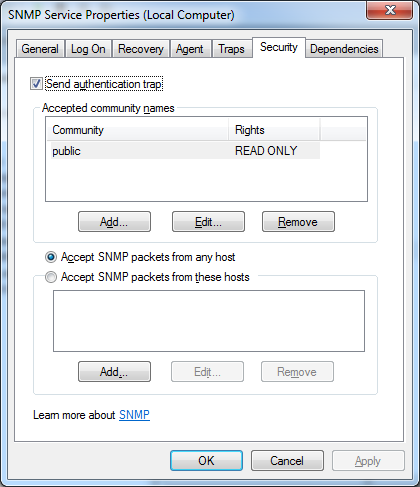
Task: Open the Agent tab
Action: 190,49
